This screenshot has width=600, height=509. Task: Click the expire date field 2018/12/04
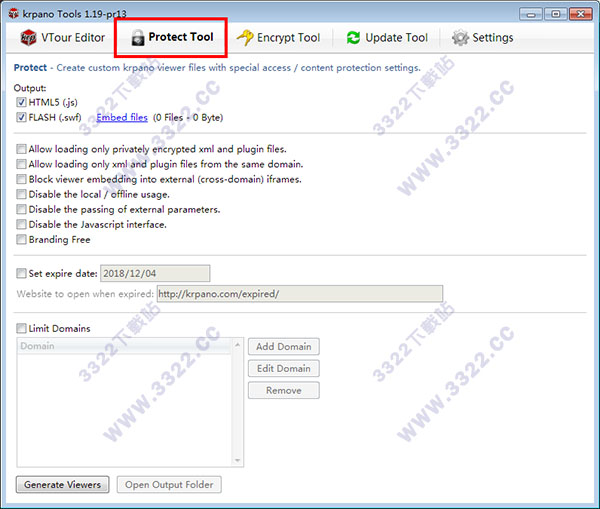pyautogui.click(x=155, y=273)
